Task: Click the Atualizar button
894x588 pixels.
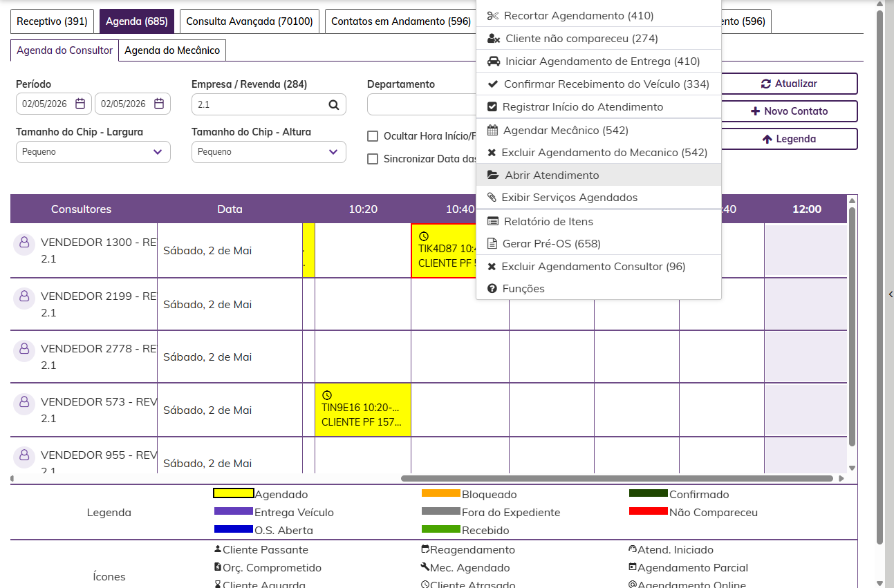Action: point(789,84)
